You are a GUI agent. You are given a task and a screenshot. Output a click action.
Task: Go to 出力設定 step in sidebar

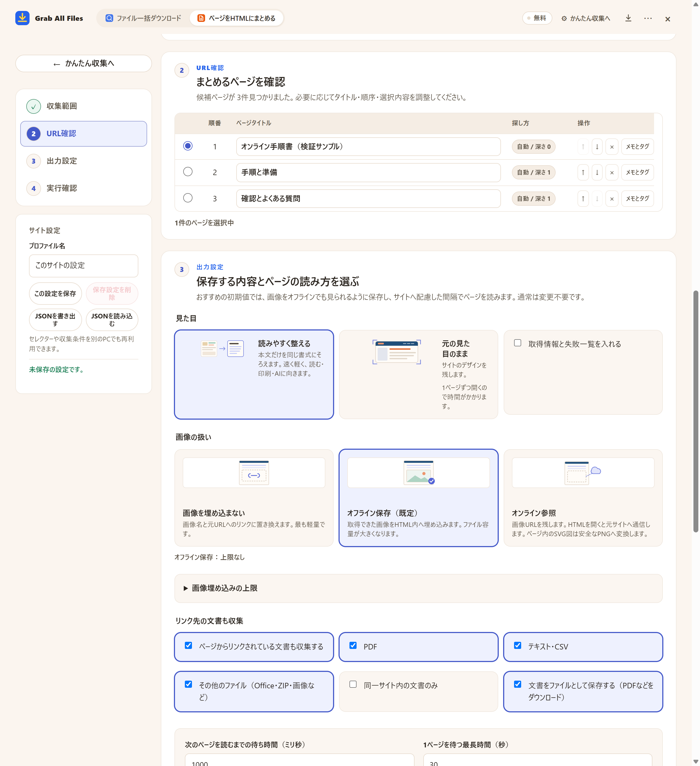[x=84, y=161]
